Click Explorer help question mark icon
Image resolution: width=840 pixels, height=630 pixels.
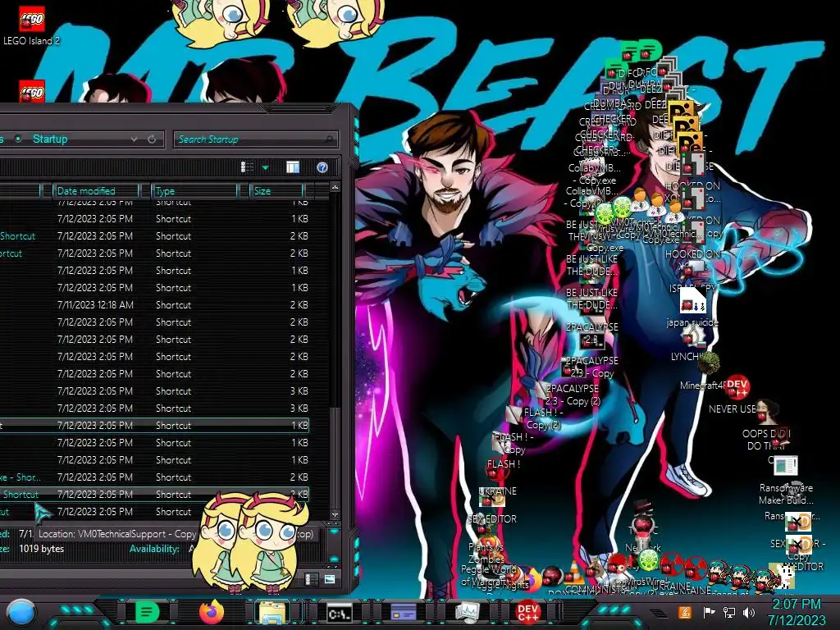click(322, 167)
